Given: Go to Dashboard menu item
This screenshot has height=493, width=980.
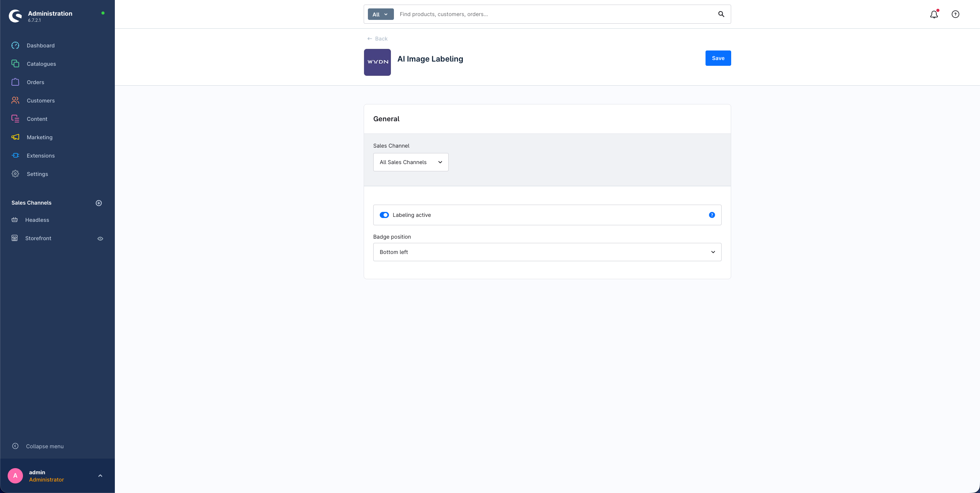Looking at the screenshot, I should tap(41, 46).
